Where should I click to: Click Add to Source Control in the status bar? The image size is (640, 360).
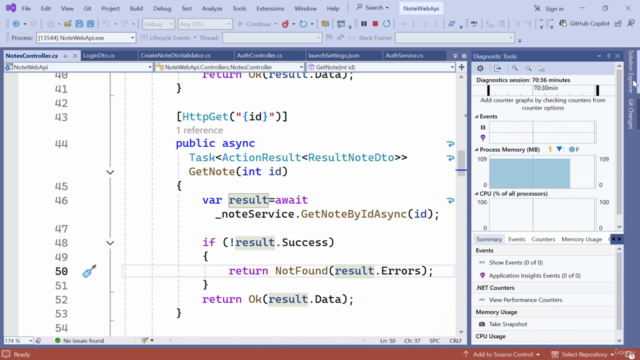click(502, 354)
